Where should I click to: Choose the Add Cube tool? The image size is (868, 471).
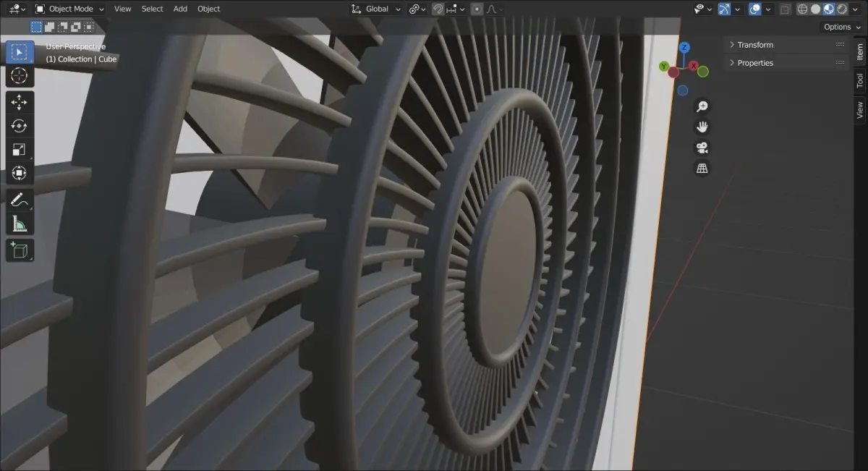tap(20, 251)
